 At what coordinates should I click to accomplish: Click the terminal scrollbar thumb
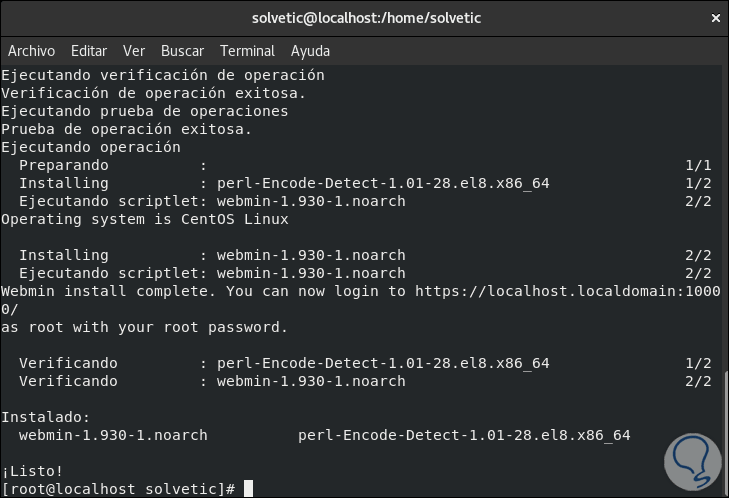pyautogui.click(x=724, y=428)
